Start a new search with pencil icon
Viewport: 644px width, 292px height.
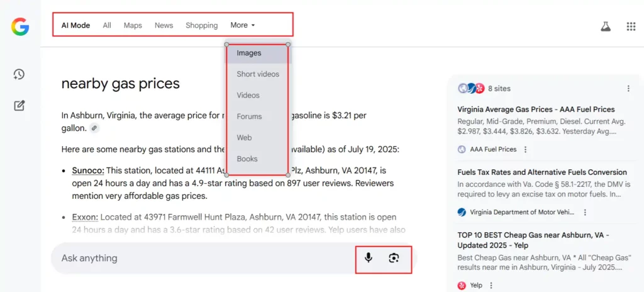point(19,106)
